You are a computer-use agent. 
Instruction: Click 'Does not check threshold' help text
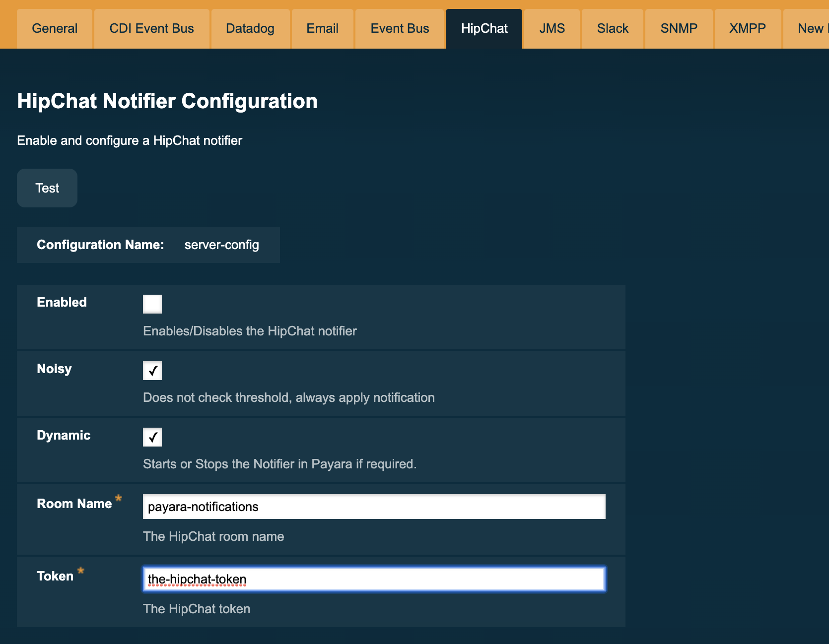pos(289,397)
